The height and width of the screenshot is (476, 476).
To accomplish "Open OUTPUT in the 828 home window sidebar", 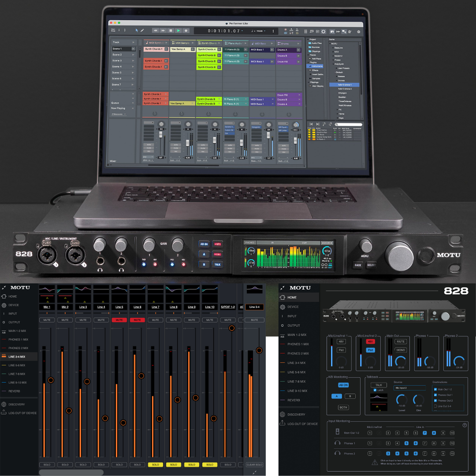I will 294,325.
